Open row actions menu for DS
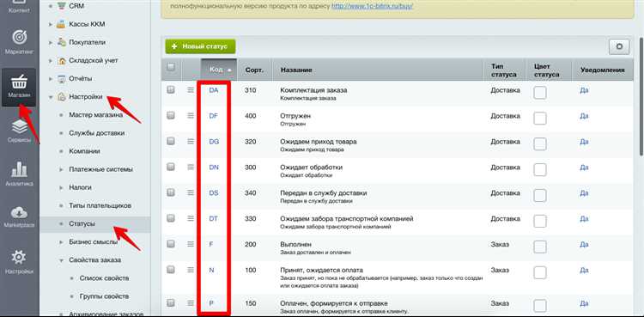 [191, 192]
